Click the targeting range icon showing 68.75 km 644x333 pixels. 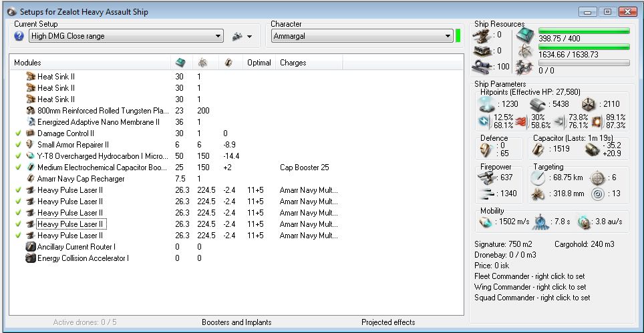[538, 178]
